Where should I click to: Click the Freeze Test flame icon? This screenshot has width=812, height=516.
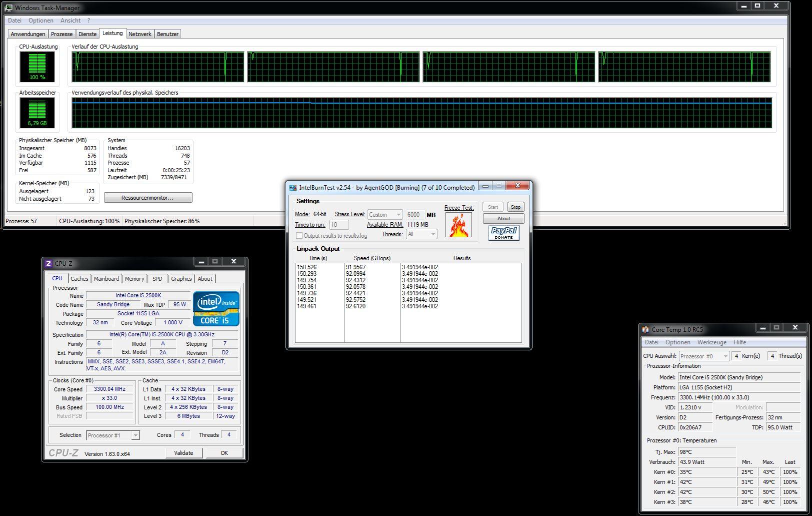(x=458, y=225)
